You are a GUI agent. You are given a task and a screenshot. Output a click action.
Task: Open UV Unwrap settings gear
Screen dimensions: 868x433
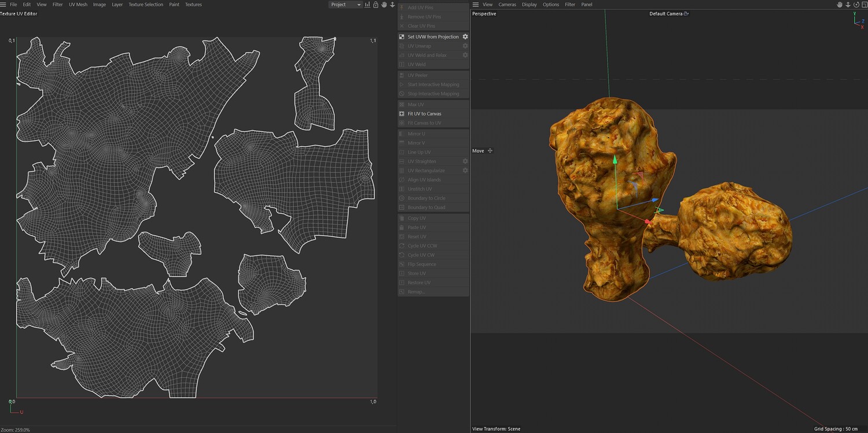click(x=465, y=46)
